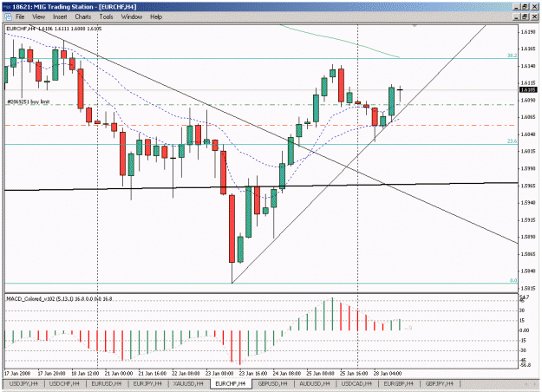Screen dimensions: 542x392
Task: Minimize the inner EURCHF chart window
Action: click(x=517, y=16)
